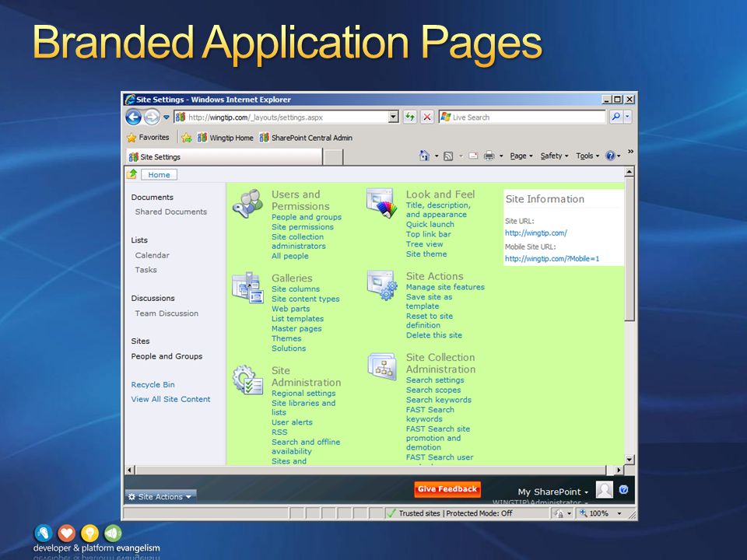Open the http://wingtip.com/ site URL

coord(536,233)
